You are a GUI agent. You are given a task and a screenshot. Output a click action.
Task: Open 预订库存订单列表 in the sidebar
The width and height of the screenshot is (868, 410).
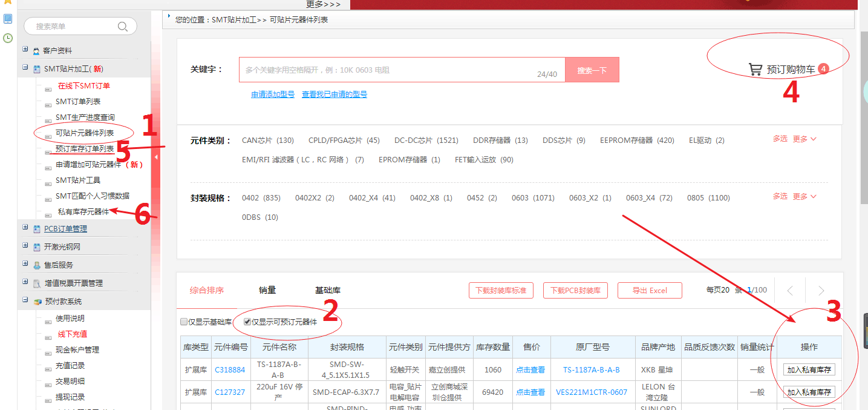[x=85, y=149]
